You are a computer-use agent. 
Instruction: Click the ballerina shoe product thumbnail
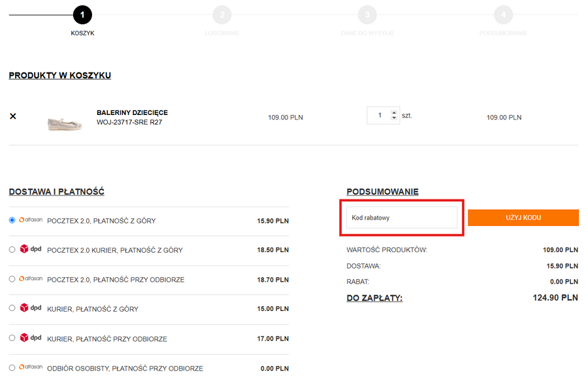tap(65, 122)
